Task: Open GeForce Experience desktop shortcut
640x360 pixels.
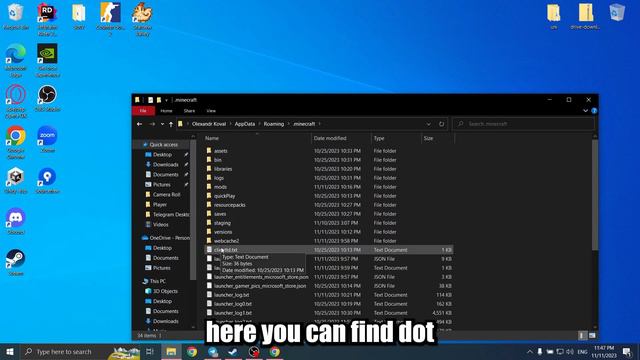Action: [x=47, y=60]
